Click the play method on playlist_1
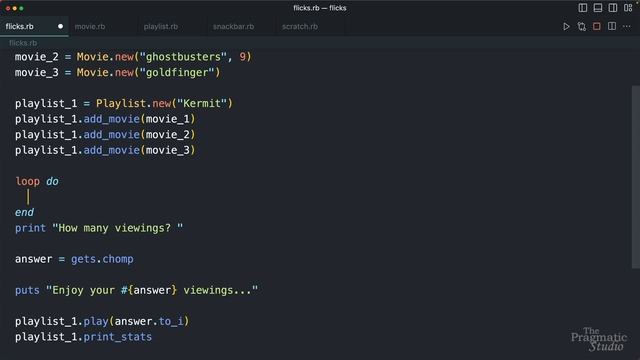The height and width of the screenshot is (360, 640). pos(96,321)
